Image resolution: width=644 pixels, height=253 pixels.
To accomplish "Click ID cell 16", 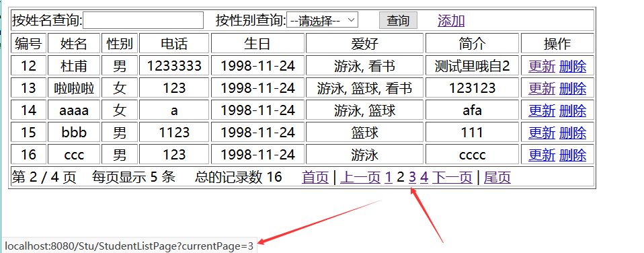I will pos(28,155).
